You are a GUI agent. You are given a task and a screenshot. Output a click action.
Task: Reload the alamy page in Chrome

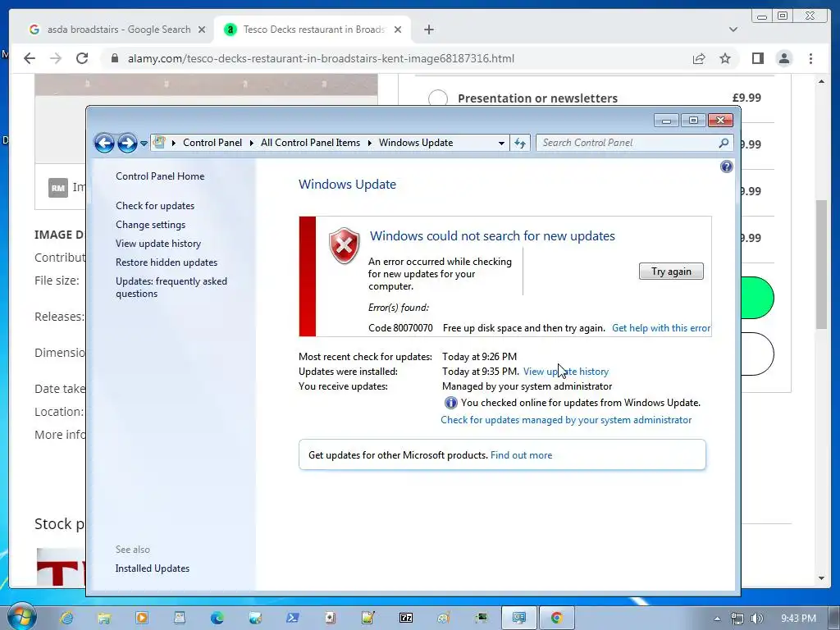[82, 58]
